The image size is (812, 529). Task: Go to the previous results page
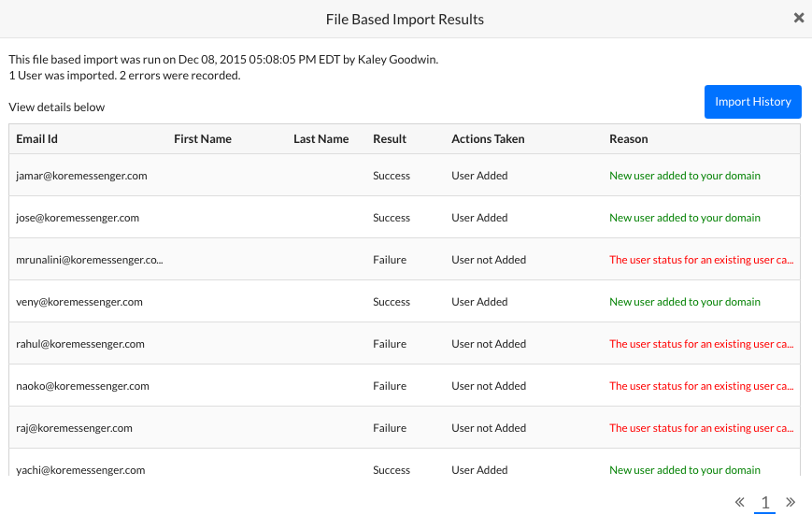(740, 503)
